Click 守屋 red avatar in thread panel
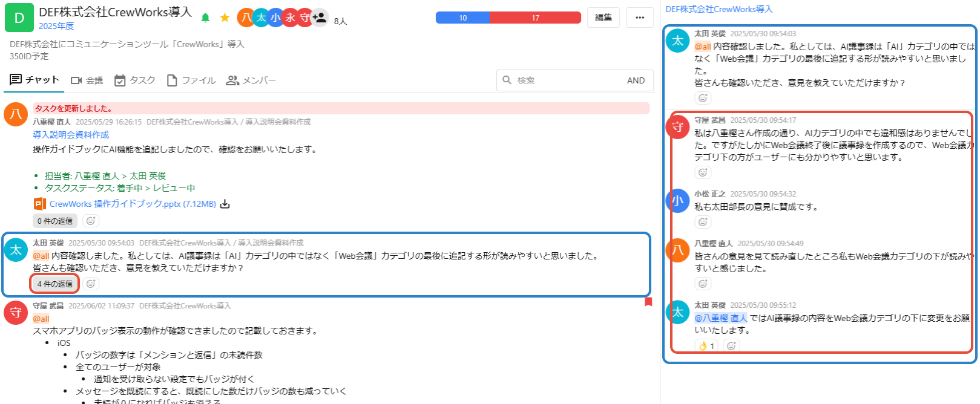Screen dimensions: 980x404 [x=678, y=127]
